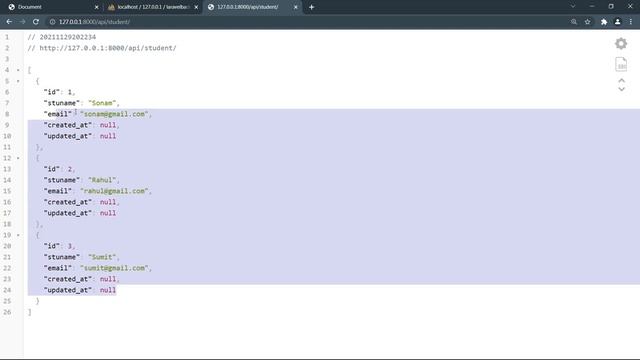Open the Extensions puzzle icon
This screenshot has height=360, width=640.
604,22
